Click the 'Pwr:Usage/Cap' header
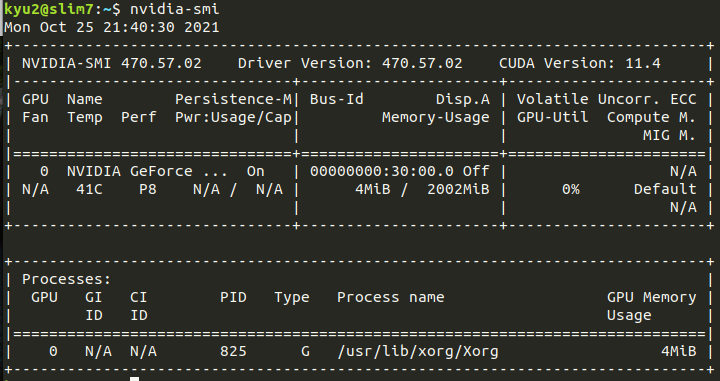The image size is (720, 381). [233, 118]
